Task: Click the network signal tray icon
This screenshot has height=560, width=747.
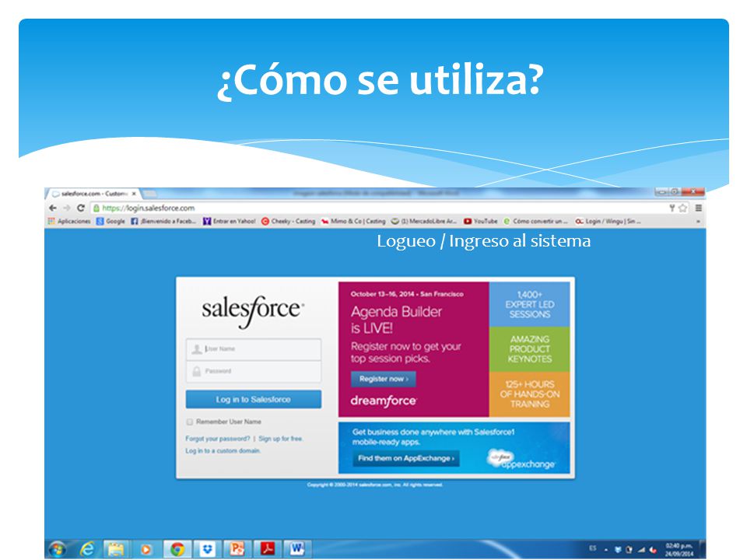Action: (642, 550)
